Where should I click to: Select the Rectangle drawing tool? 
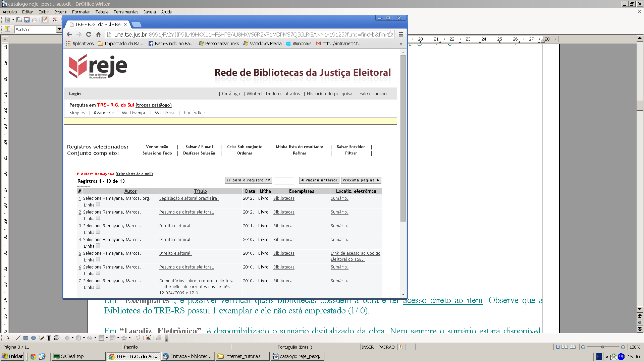coord(26,338)
